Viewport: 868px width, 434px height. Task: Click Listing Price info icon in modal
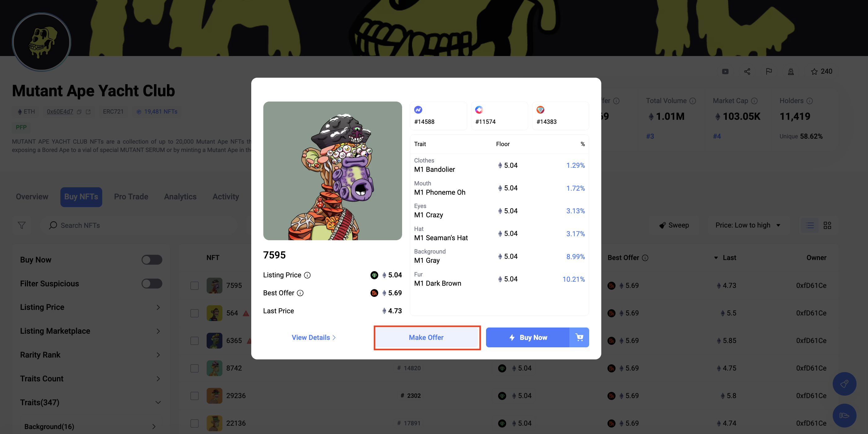pos(307,275)
